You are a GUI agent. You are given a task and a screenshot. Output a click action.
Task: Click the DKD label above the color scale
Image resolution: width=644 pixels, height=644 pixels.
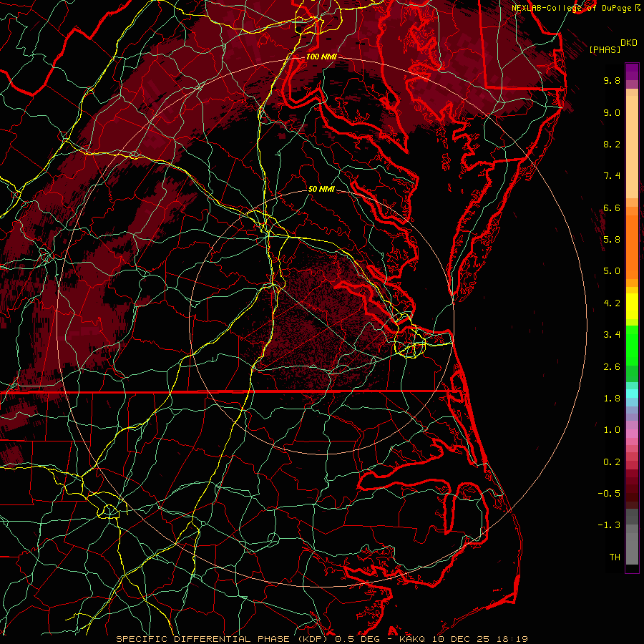[629, 43]
